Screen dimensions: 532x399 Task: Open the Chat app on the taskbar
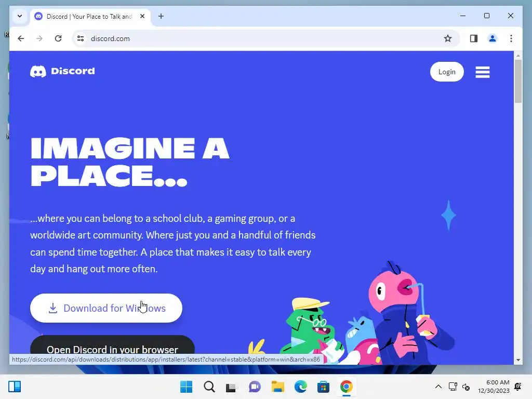coord(255,387)
